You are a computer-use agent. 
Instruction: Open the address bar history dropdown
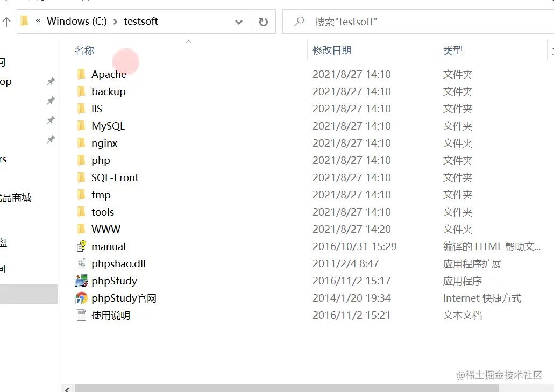[x=239, y=22]
